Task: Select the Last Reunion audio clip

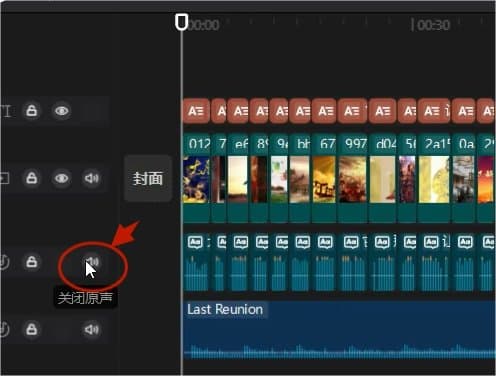Action: 339,330
